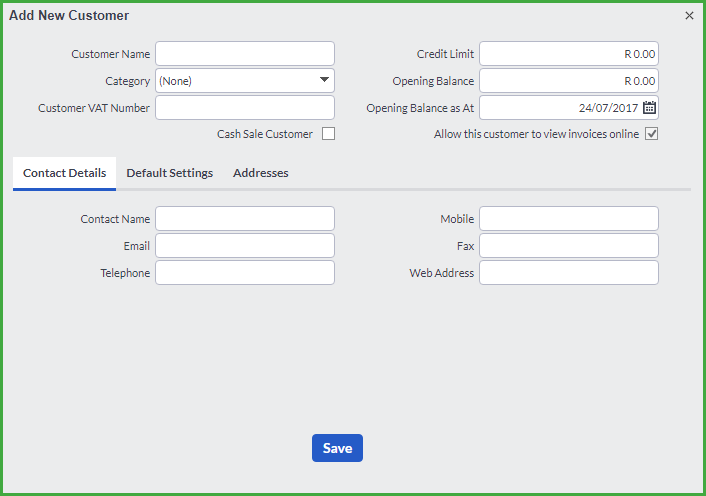Select the Telephone input field
The height and width of the screenshot is (496, 706).
coord(245,273)
